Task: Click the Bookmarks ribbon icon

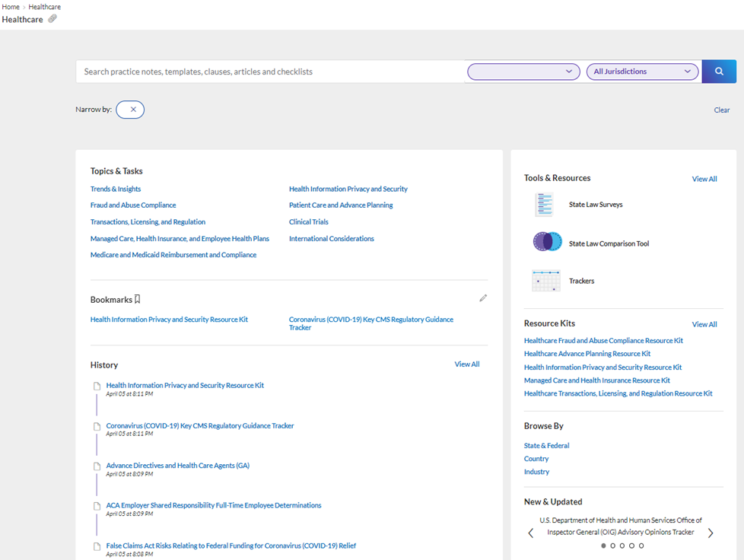Action: coord(137,299)
